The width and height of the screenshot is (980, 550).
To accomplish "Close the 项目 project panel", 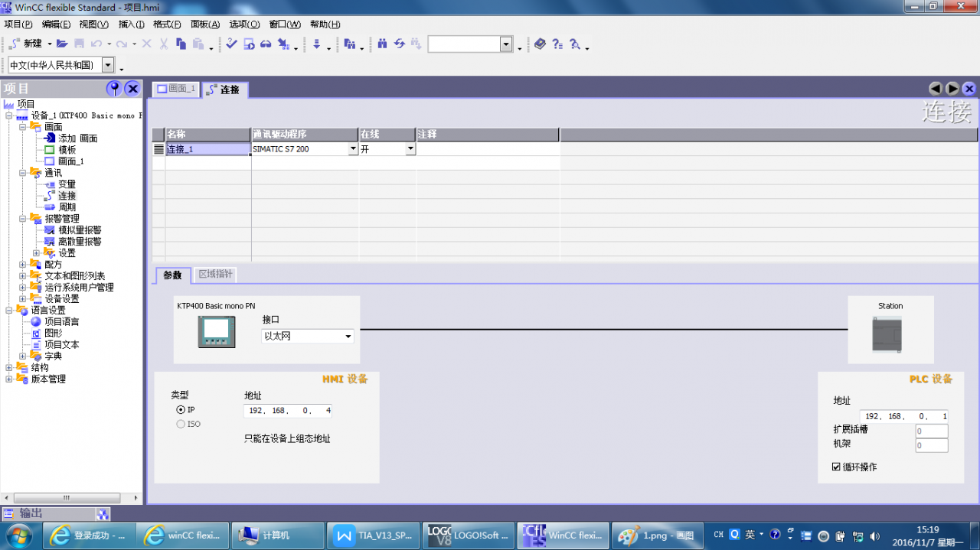I will click(132, 88).
